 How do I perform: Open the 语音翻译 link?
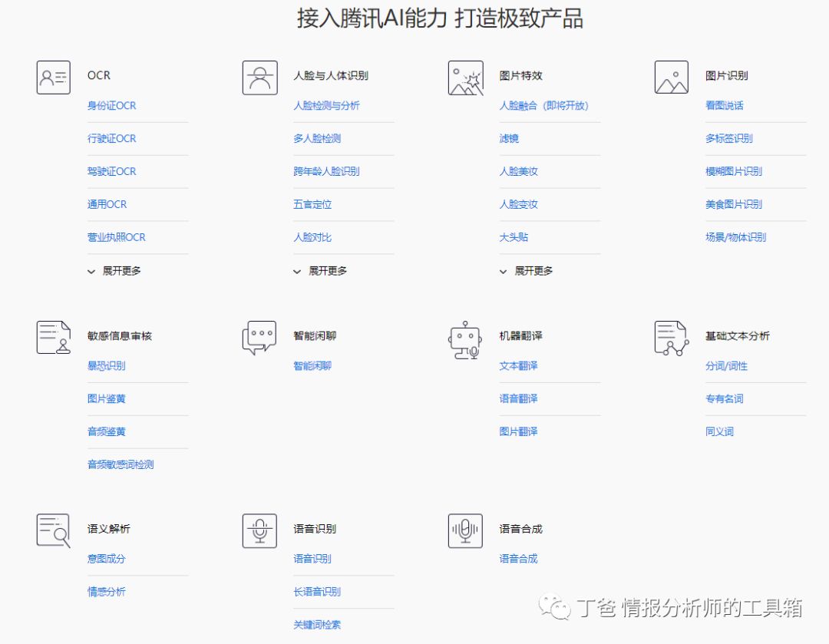[x=519, y=398]
